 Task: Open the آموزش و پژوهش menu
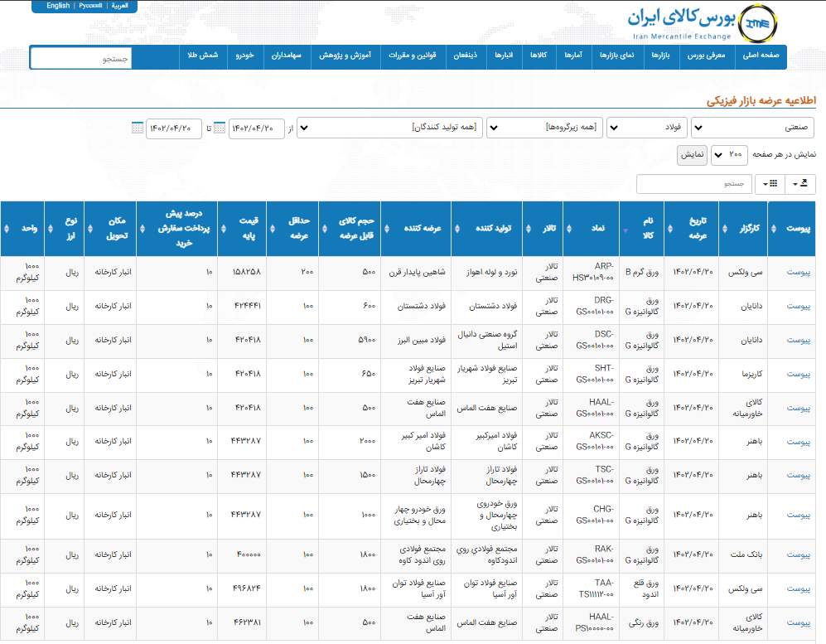tap(345, 56)
